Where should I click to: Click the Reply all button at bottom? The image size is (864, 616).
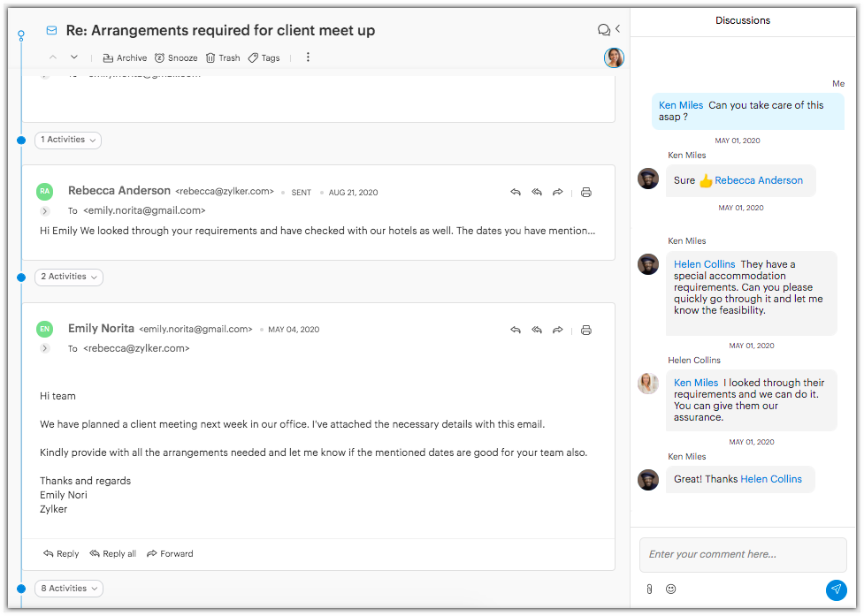(112, 554)
